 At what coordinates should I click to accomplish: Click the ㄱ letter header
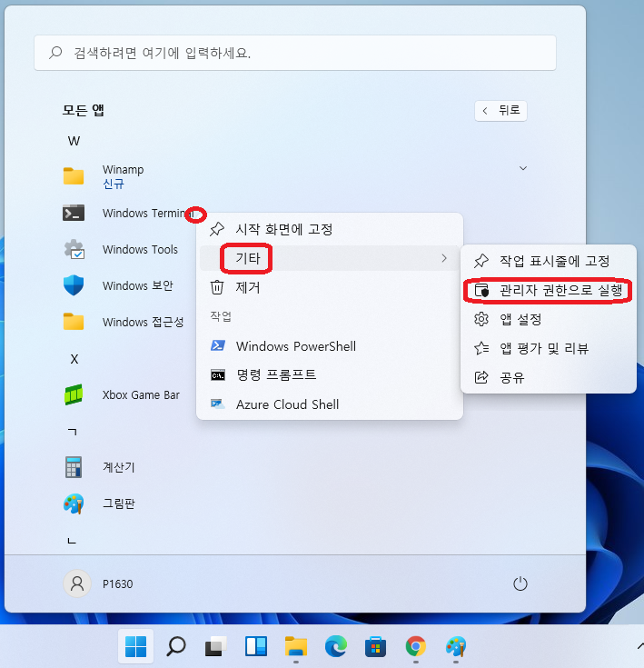pyautogui.click(x=73, y=432)
